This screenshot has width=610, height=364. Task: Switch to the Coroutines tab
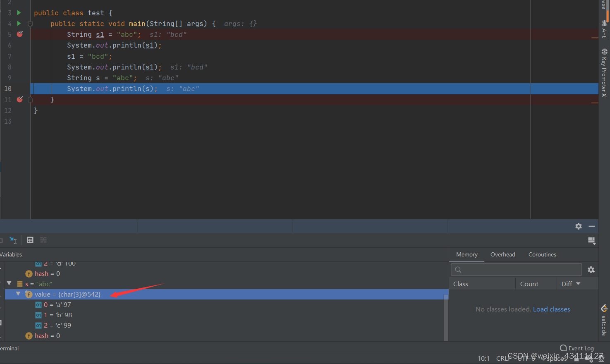[x=542, y=254]
